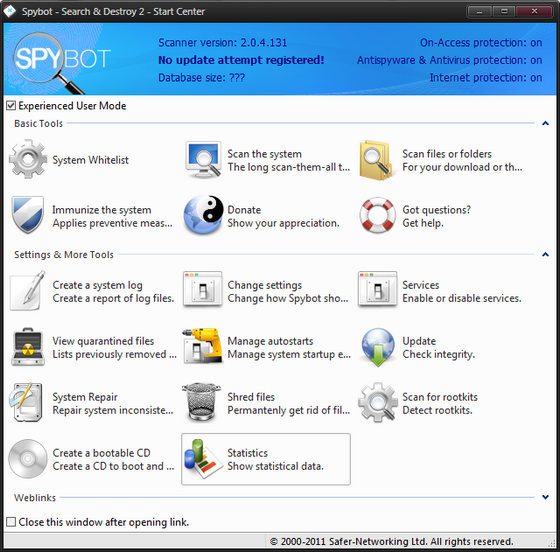This screenshot has width=560, height=552.
Task: Minimize the Spybot Start Center window
Action: pyautogui.click(x=480, y=11)
